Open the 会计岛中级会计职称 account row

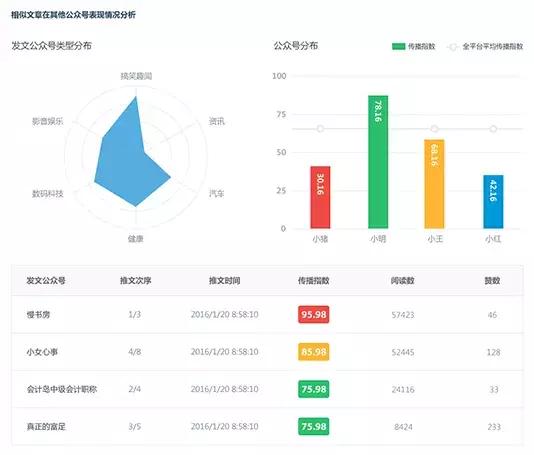click(267, 389)
